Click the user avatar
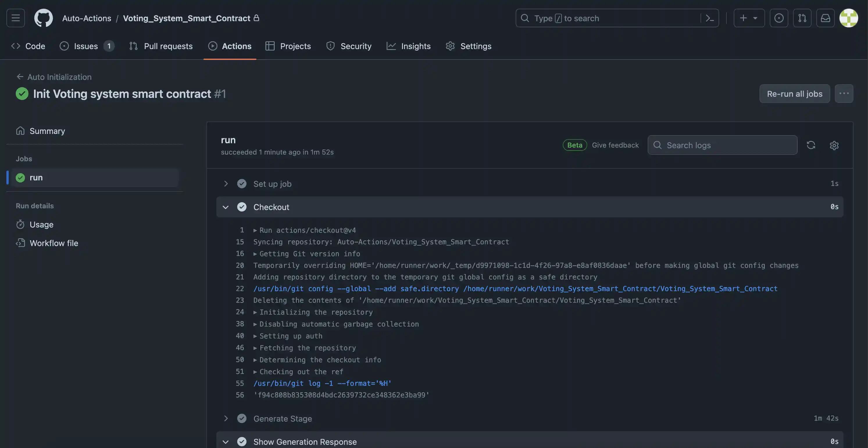The height and width of the screenshot is (448, 868). [x=849, y=18]
